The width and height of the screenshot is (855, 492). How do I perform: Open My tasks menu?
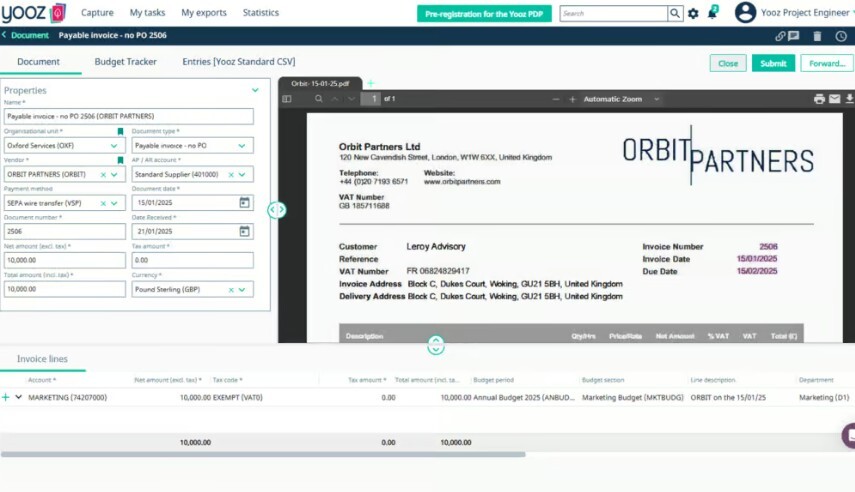pyautogui.click(x=147, y=13)
